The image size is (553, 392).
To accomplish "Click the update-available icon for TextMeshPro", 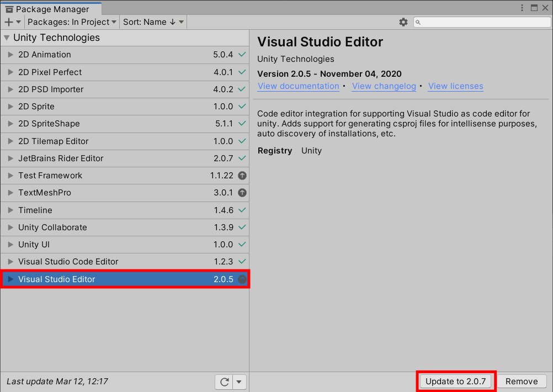I will tap(242, 193).
